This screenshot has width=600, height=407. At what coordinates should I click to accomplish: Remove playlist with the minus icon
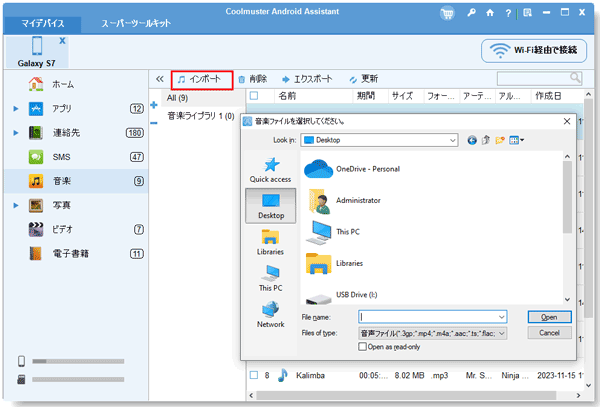click(154, 123)
